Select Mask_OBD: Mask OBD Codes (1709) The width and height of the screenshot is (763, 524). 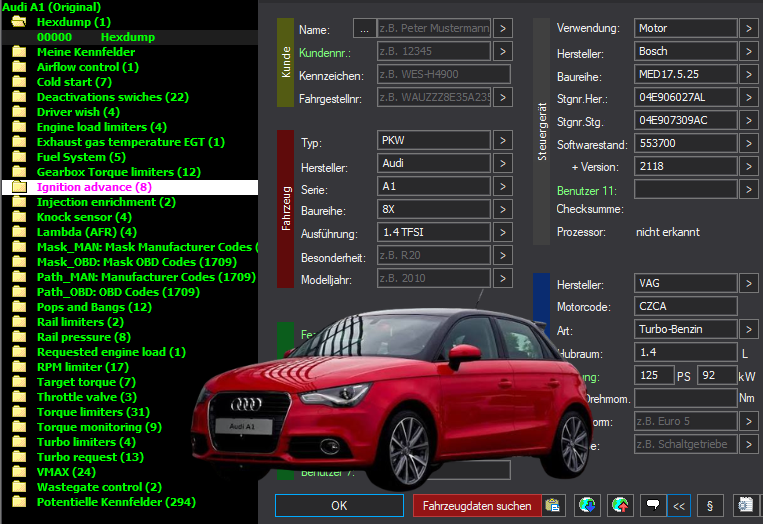(137, 262)
